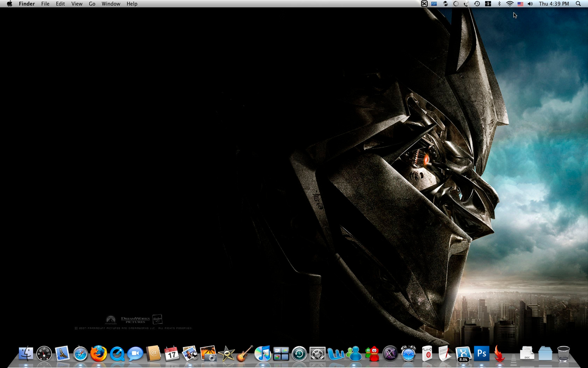
Task: Open the Wi-Fi status menu
Action: pos(510,4)
